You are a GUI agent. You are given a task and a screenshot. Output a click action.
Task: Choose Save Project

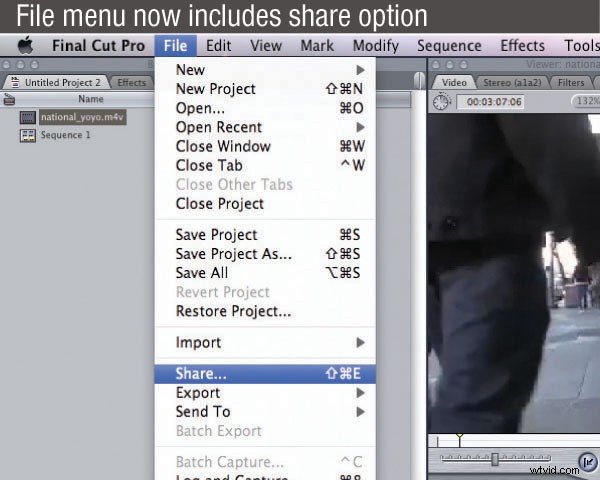pyautogui.click(x=265, y=235)
